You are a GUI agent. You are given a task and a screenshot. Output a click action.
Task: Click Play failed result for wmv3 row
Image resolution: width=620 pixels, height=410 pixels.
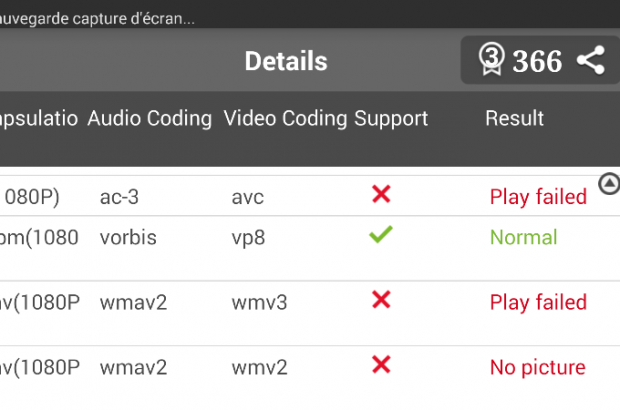538,302
